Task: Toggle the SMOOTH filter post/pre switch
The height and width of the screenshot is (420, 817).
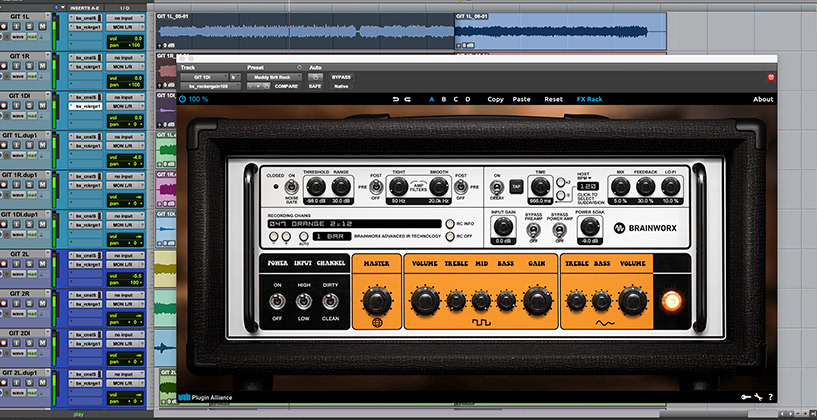Action: [460, 186]
